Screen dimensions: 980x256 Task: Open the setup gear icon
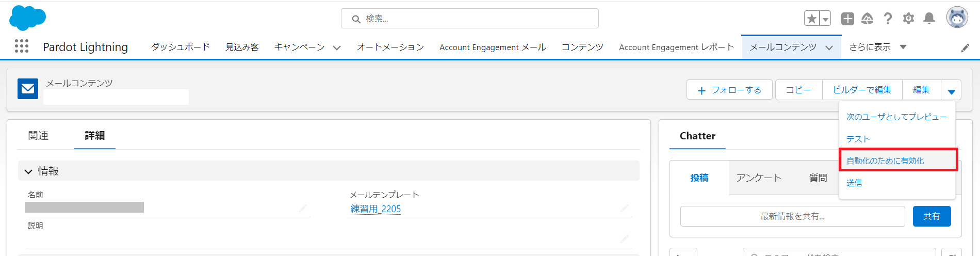(x=908, y=19)
